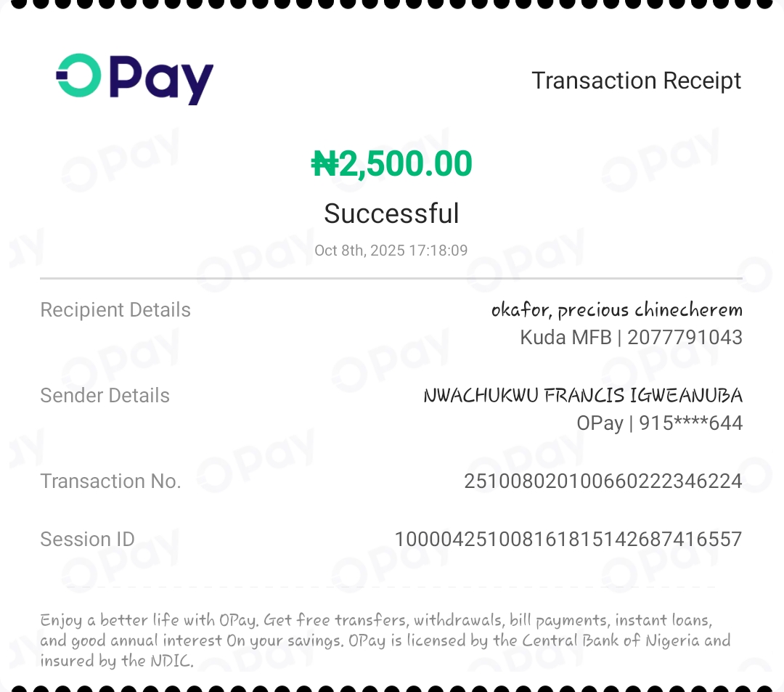Click the Session ID label
This screenshot has width=784, height=692.
(x=87, y=540)
